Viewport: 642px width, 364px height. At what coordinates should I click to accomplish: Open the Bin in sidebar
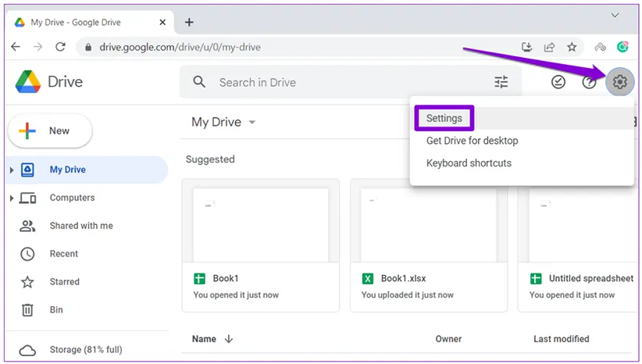pyautogui.click(x=56, y=310)
